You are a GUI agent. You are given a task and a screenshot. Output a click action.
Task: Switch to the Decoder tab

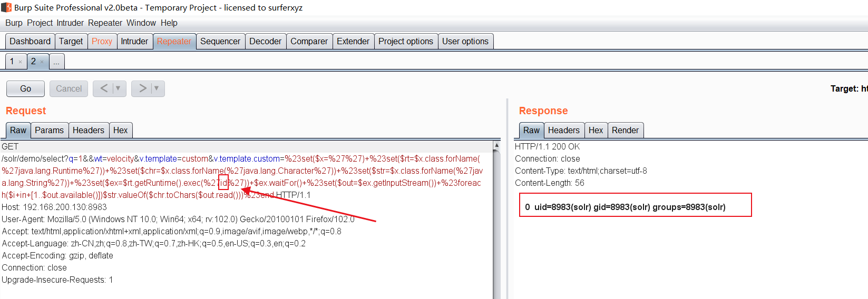[265, 42]
